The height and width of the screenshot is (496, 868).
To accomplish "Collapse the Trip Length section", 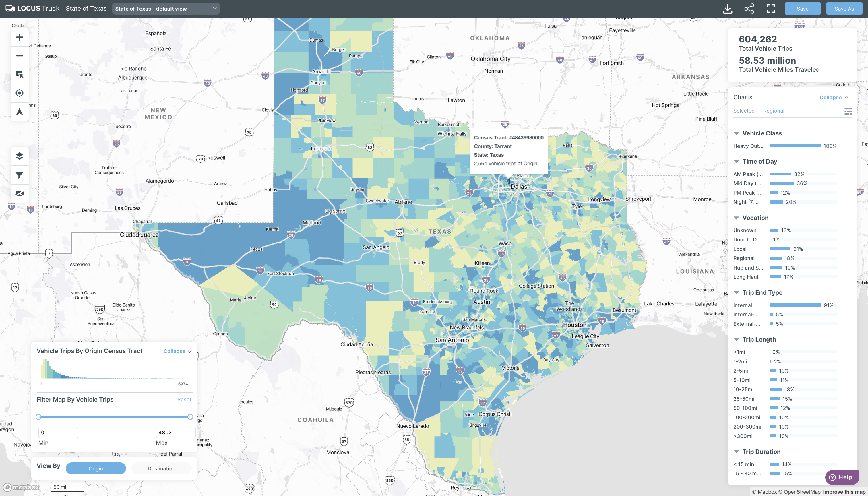I will [x=736, y=340].
